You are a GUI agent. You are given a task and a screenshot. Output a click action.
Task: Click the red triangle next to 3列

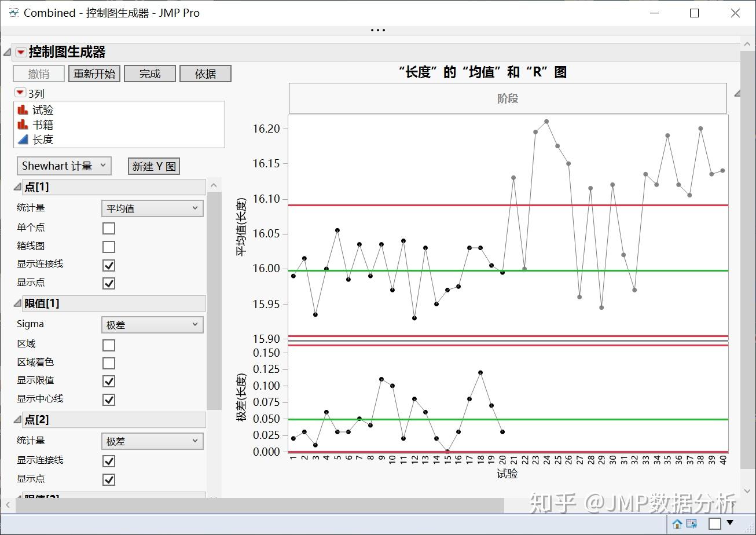pos(19,93)
